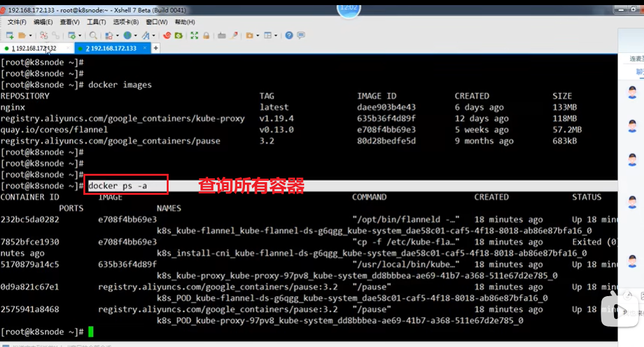This screenshot has height=347, width=644.
Task: Click the globe Encoding icon
Action: click(128, 36)
